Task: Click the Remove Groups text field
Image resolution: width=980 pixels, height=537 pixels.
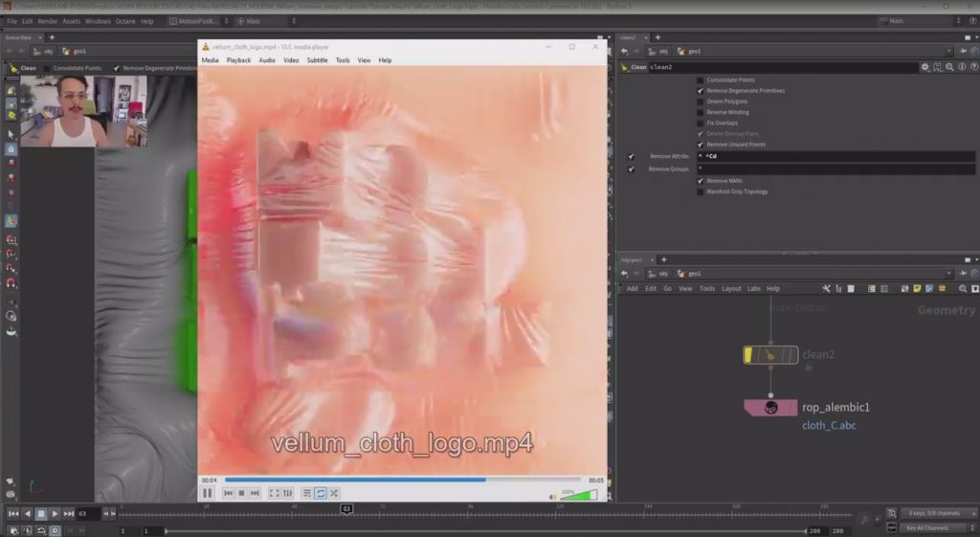Action: [835, 168]
